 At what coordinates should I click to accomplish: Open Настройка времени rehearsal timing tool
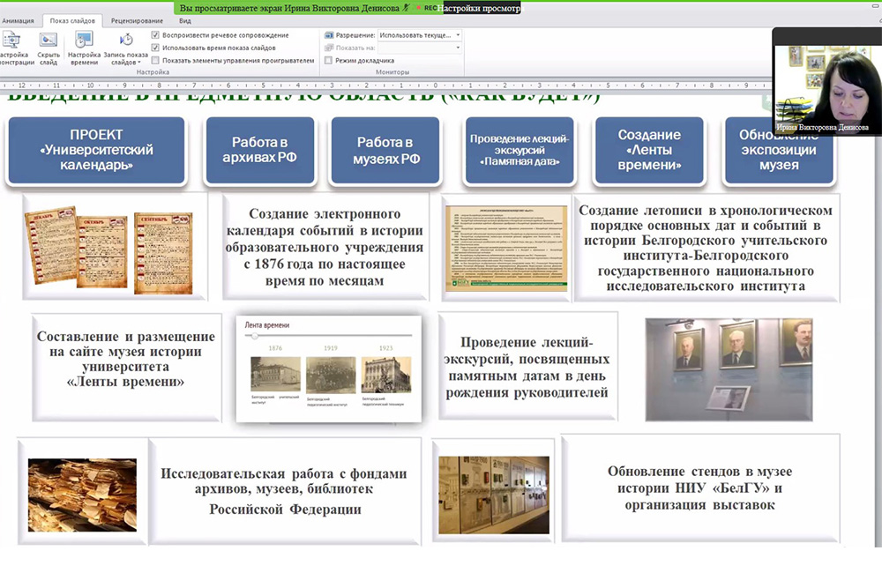pyautogui.click(x=84, y=41)
